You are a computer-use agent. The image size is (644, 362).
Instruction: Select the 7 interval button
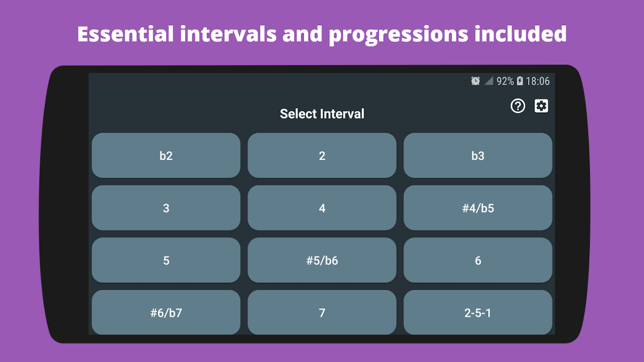coord(322,312)
